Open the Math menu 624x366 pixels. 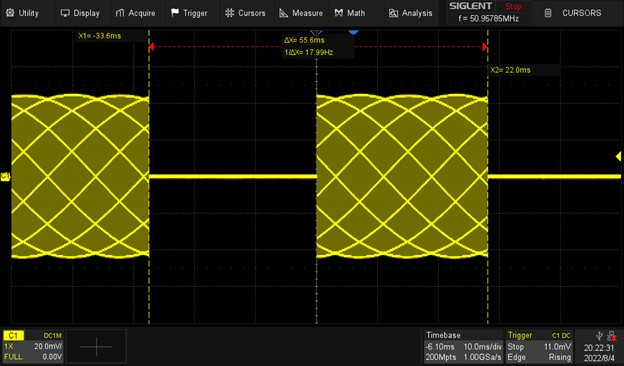pyautogui.click(x=350, y=13)
